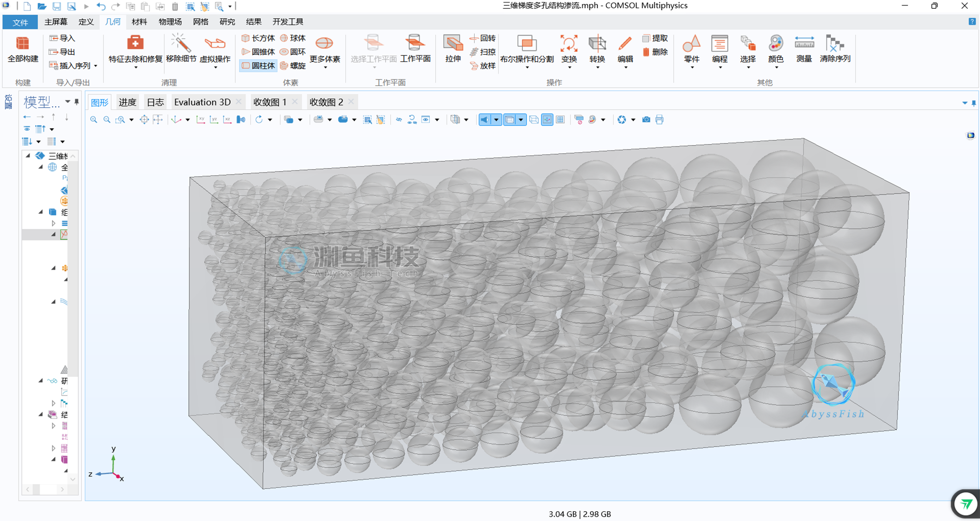
Task: Add a 长方体 block primitive
Action: point(258,38)
